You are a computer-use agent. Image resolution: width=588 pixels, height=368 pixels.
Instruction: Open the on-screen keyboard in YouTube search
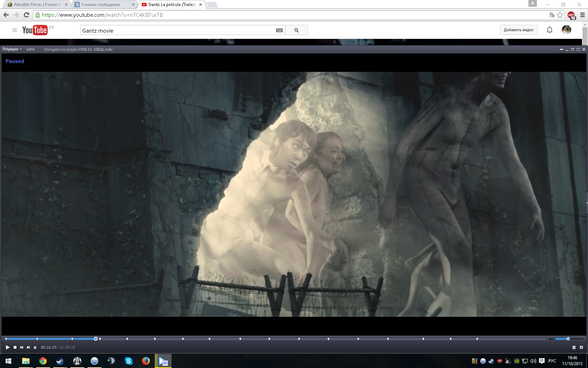(279, 30)
